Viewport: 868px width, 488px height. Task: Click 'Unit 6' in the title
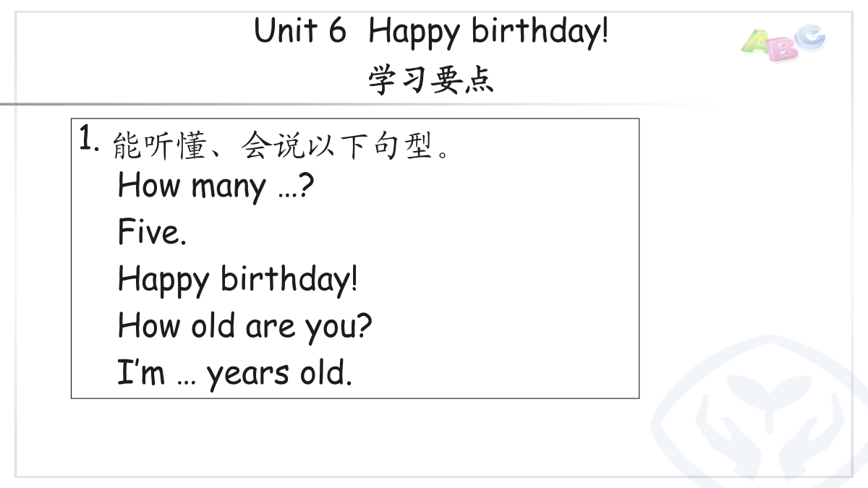pyautogui.click(x=300, y=31)
